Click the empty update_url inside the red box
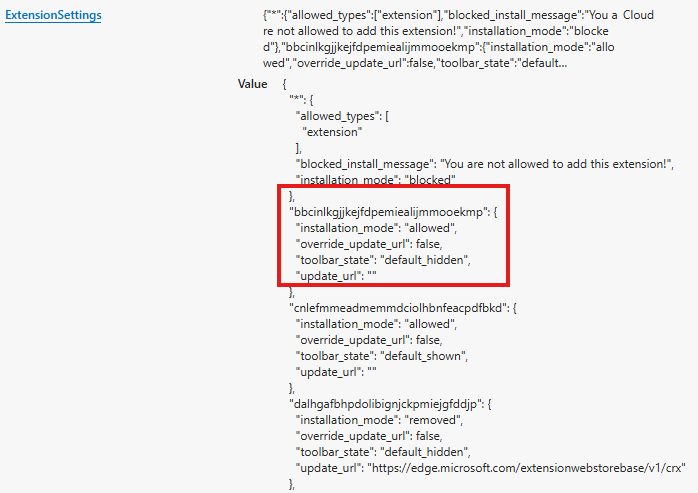Screen dimensions: 698x493 click(336, 275)
